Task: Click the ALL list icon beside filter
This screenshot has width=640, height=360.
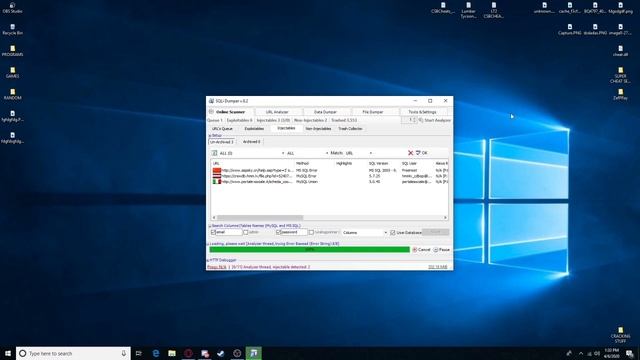Action: click(214, 153)
